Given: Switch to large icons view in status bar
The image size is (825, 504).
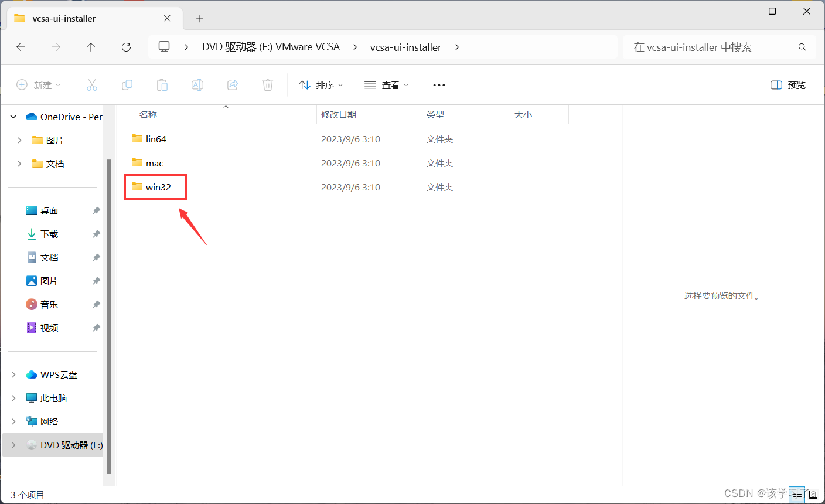Looking at the screenshot, I should (813, 495).
